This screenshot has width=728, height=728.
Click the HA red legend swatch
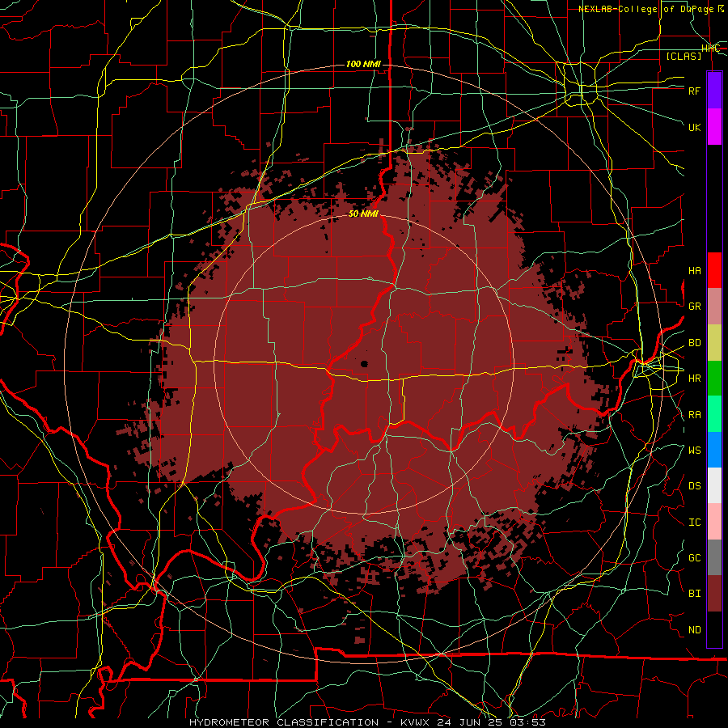(x=714, y=270)
